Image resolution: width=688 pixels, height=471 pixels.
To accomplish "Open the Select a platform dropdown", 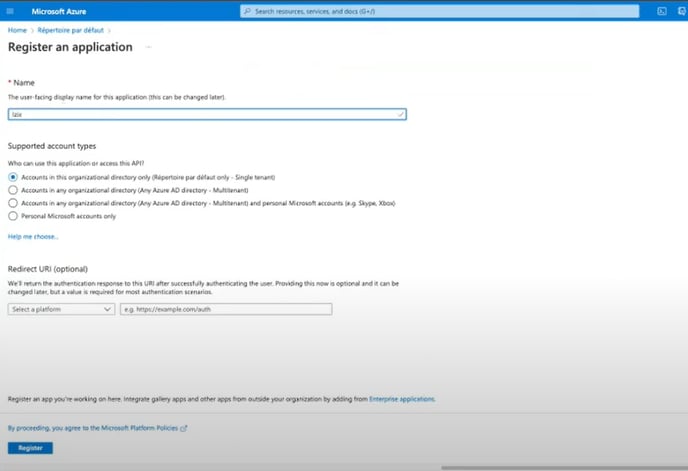I will tap(61, 310).
